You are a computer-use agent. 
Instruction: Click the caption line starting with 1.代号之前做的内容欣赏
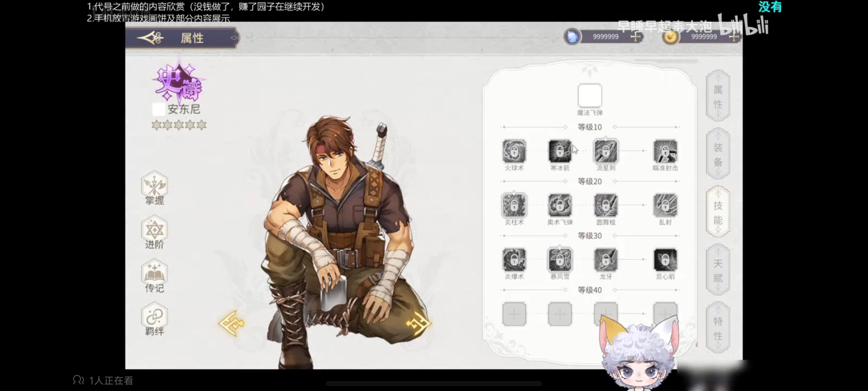206,7
